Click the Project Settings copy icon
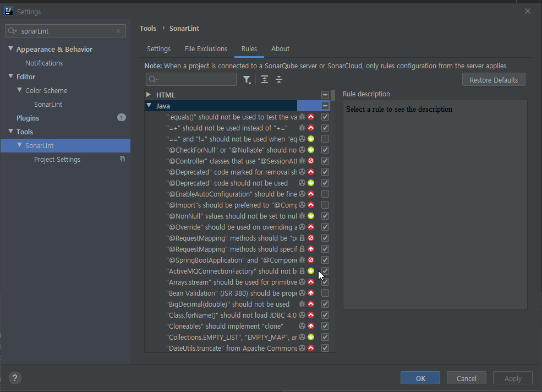 (122, 159)
